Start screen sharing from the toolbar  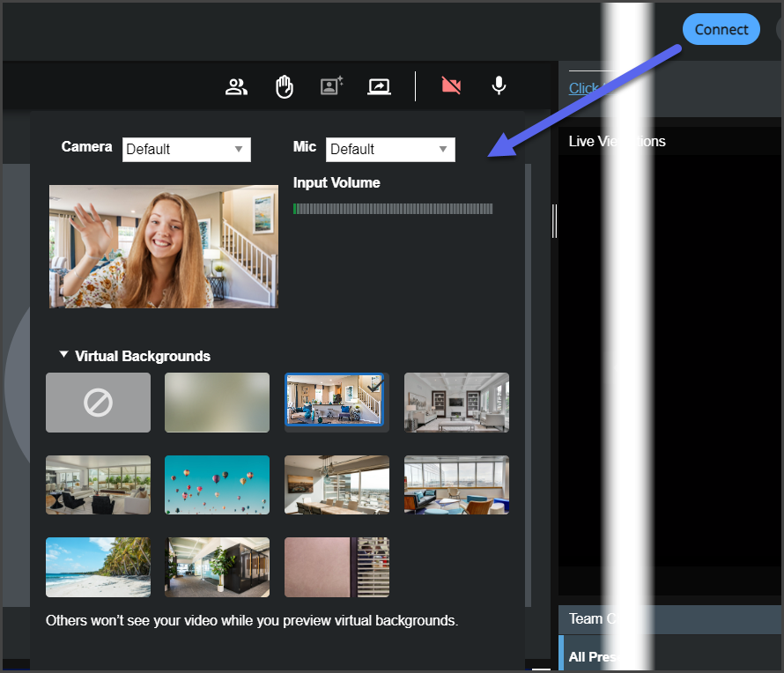379,86
